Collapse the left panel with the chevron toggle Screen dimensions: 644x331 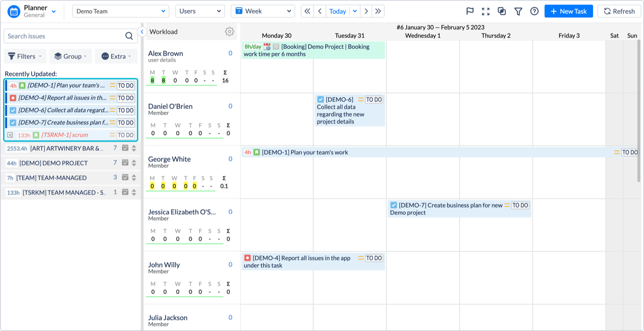[142, 31]
